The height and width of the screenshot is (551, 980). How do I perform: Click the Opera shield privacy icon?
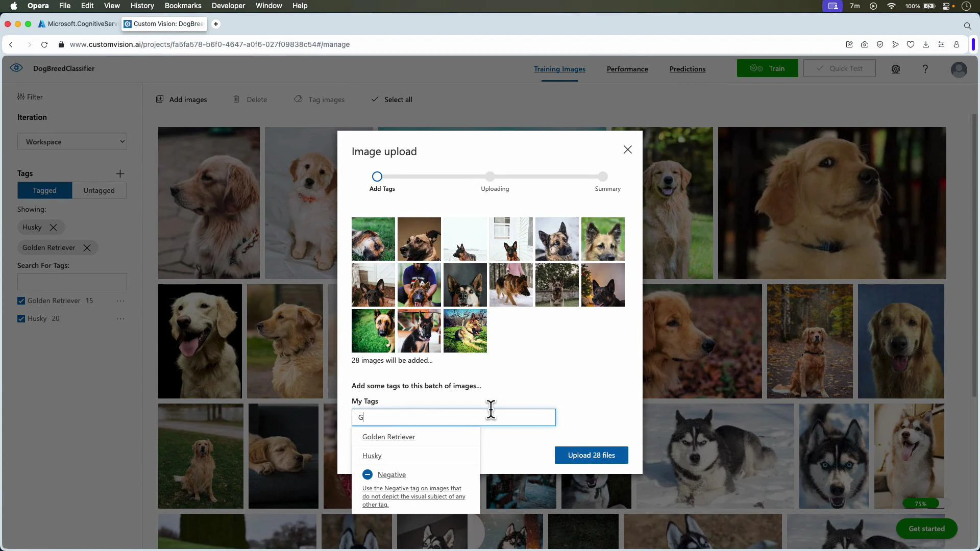[x=880, y=44]
